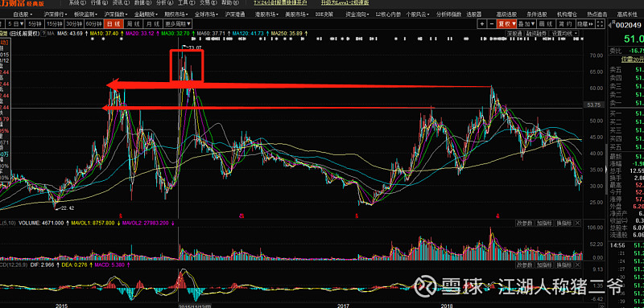The width and height of the screenshot is (644, 308).
Task: Open the 复权 adjustment dropdown
Action: click(506, 24)
